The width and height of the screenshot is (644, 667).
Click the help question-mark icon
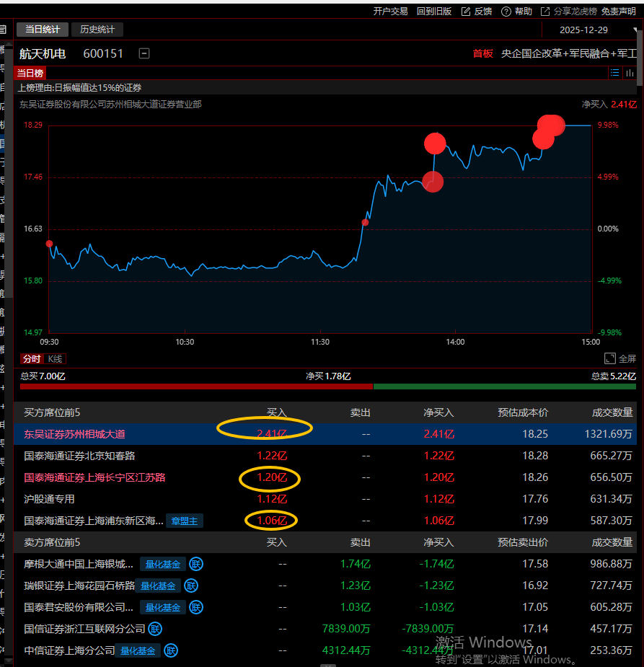click(506, 12)
